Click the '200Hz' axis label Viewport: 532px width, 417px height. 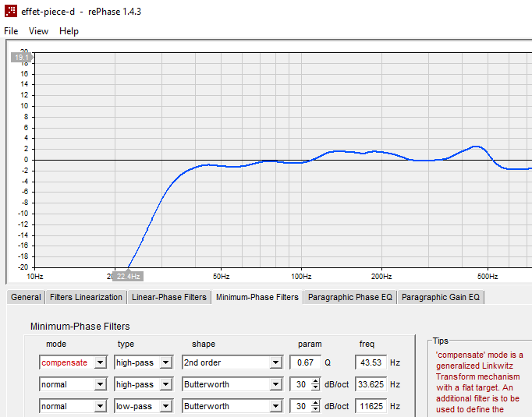tap(381, 276)
